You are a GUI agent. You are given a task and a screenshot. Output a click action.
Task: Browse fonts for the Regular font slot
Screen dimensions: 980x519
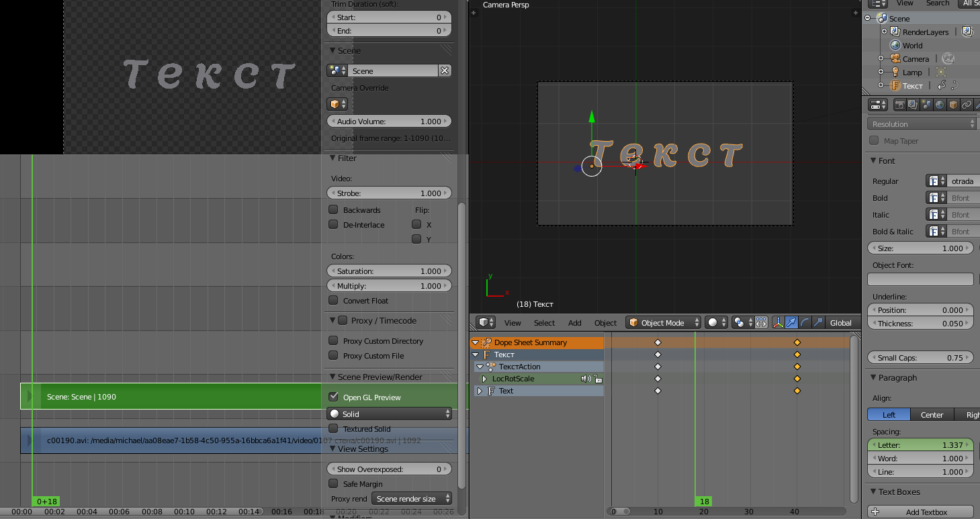point(936,181)
